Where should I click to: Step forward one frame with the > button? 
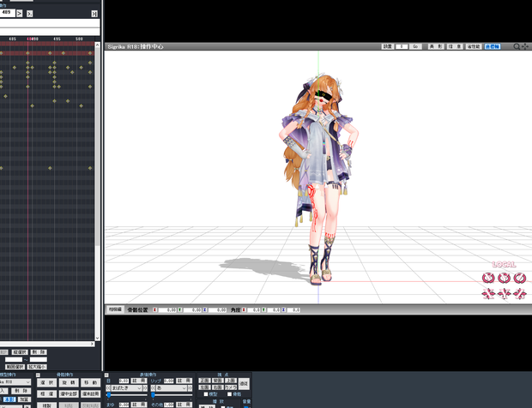pos(20,13)
